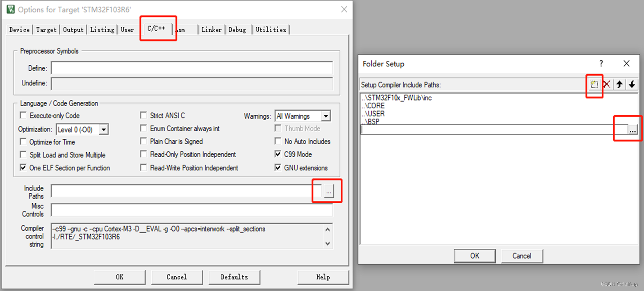Select the '..\STM32F10x_FWLib\inc' path entry
The image size is (644, 291).
396,98
